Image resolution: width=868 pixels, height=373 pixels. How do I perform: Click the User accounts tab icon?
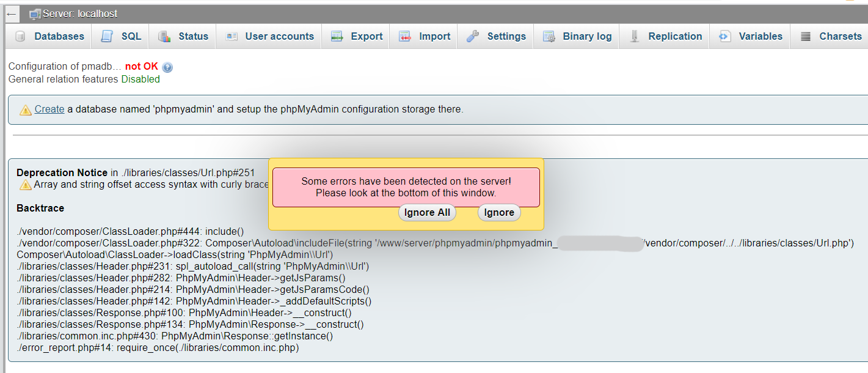pos(231,37)
